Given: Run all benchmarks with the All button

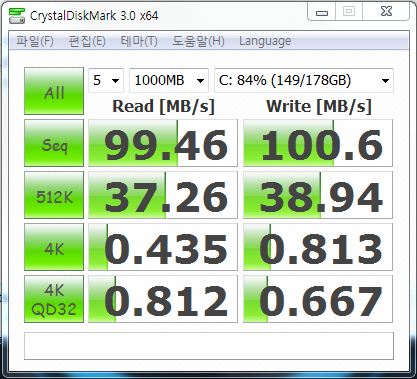Looking at the screenshot, I should 54,91.
